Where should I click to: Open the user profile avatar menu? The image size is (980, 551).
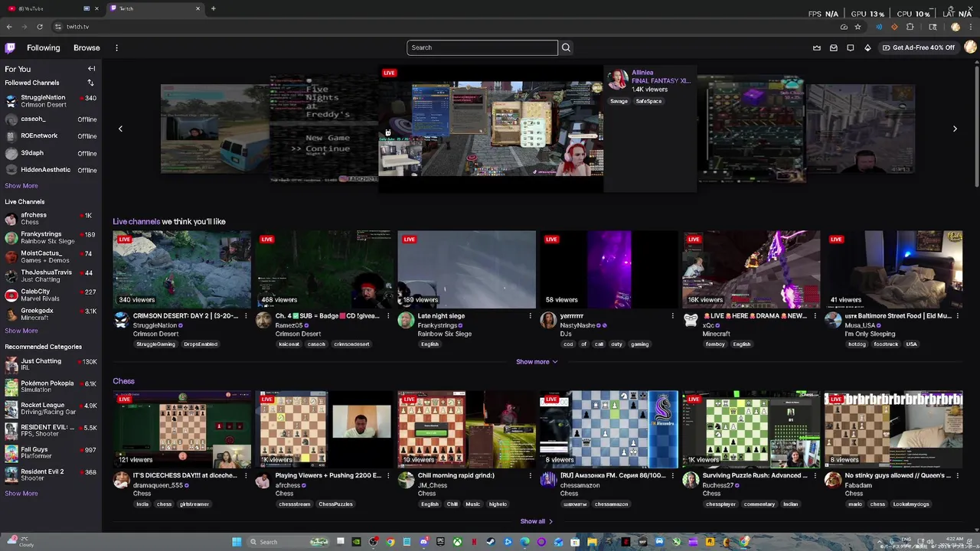coord(970,47)
